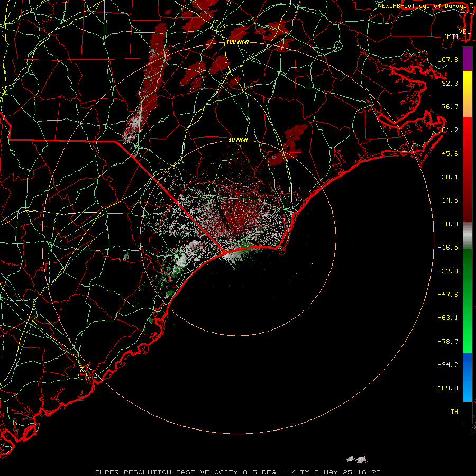Click the blue segment of the velocity color bar
Screen dimensions: 476x476
coord(467,377)
